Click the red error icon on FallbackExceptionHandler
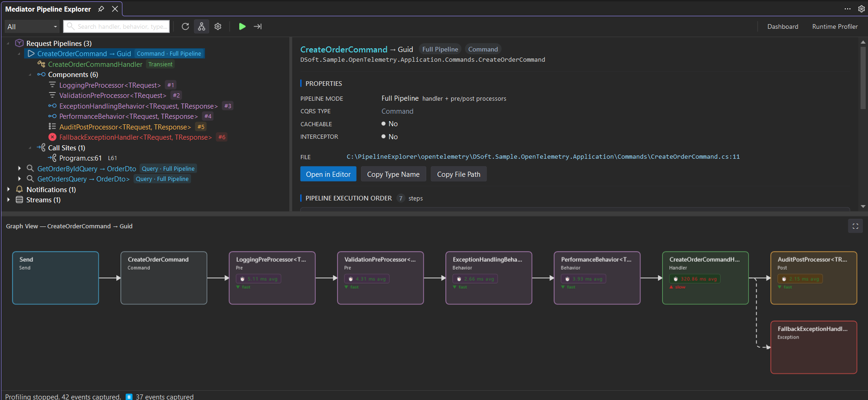This screenshot has height=400, width=868. point(52,137)
